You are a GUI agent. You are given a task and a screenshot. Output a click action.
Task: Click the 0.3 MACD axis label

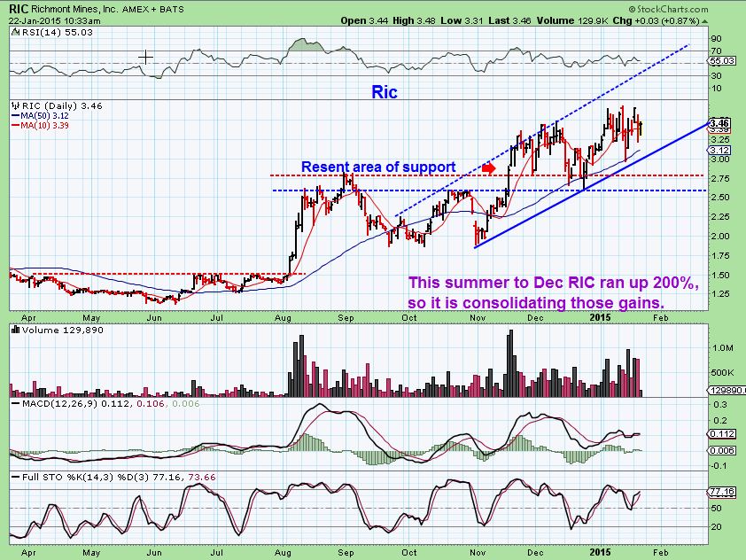coord(721,404)
